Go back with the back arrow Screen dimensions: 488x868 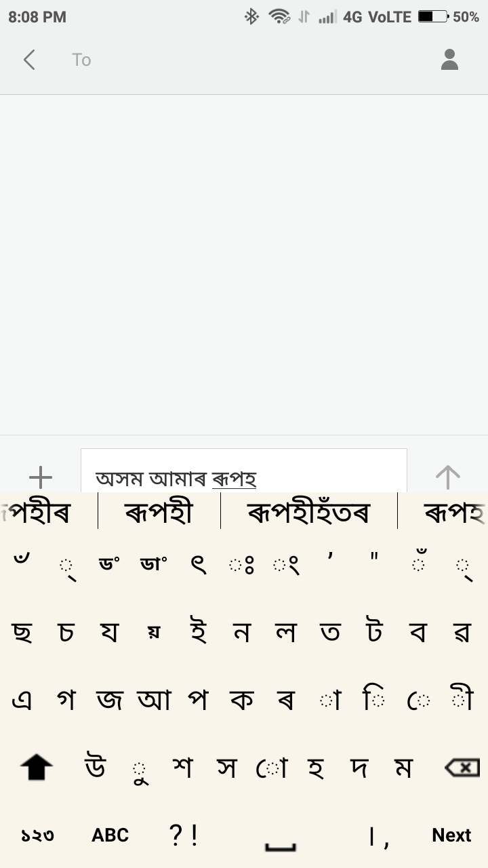click(30, 60)
